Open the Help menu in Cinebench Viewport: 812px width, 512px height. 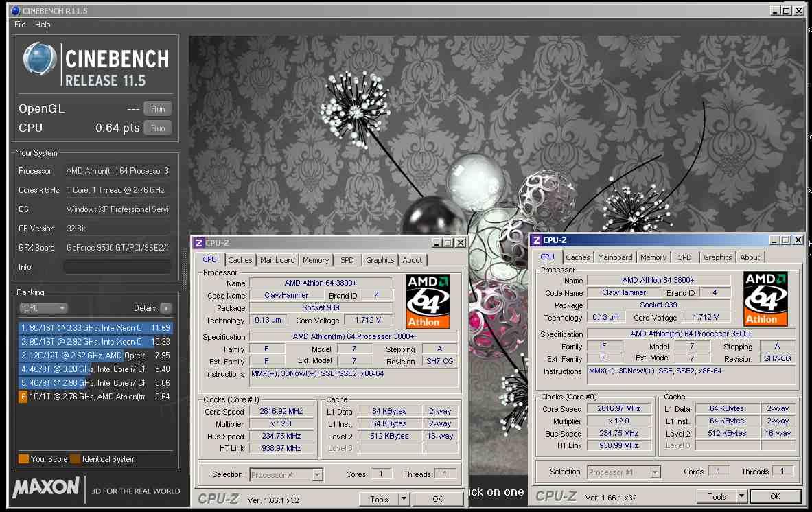pyautogui.click(x=43, y=24)
